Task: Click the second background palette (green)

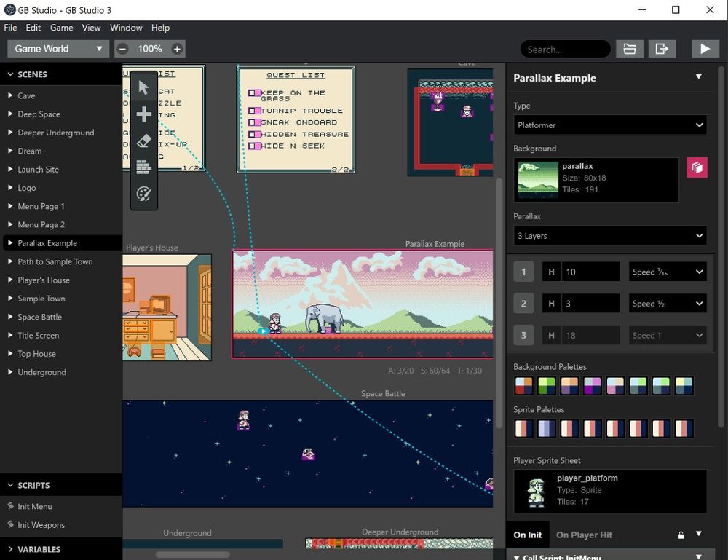Action: [547, 386]
